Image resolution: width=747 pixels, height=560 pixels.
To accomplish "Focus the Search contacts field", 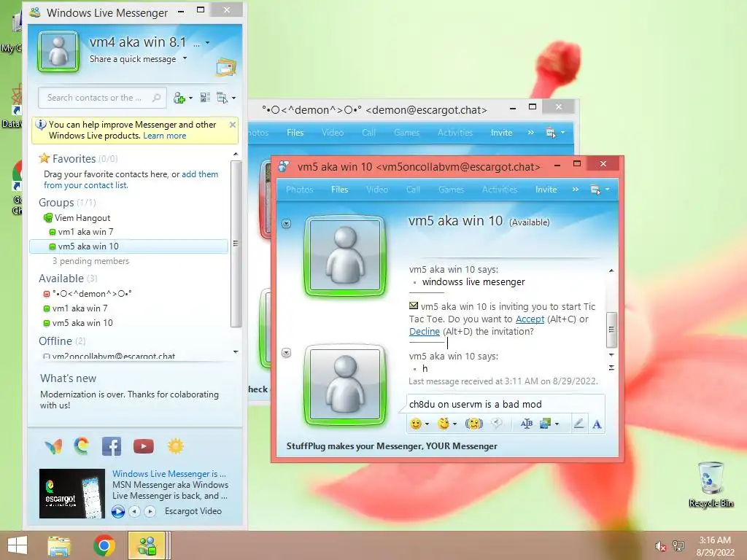I will [x=102, y=98].
